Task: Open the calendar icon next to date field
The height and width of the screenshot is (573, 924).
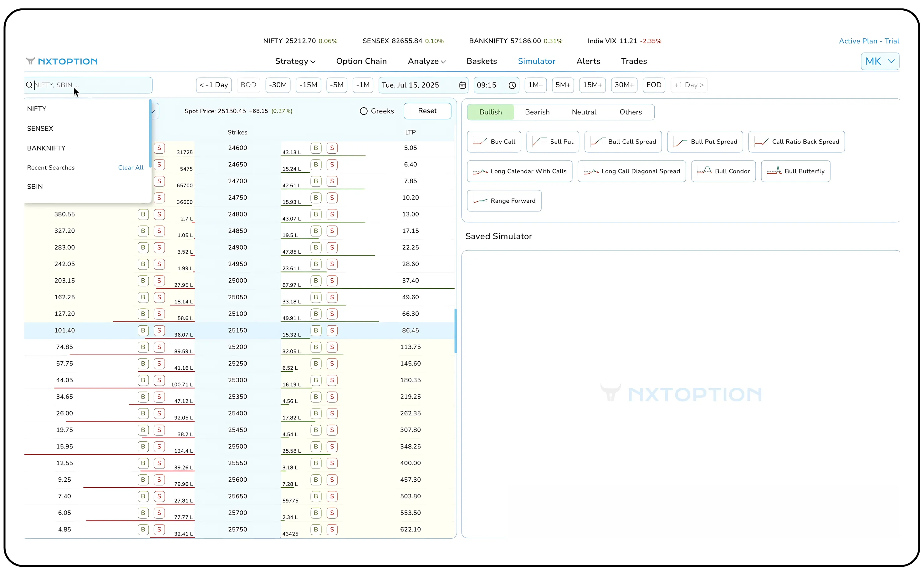Action: tap(462, 85)
